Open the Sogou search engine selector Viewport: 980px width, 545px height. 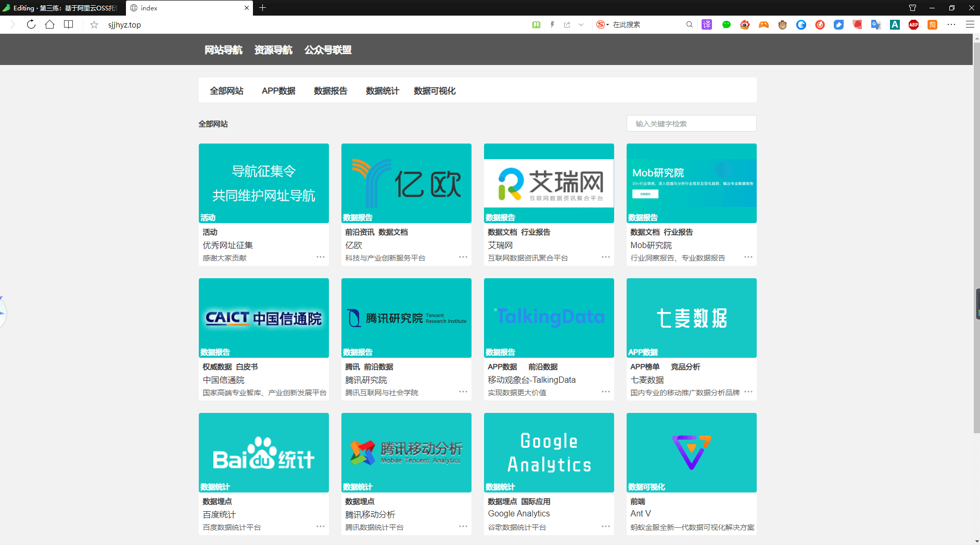click(603, 24)
